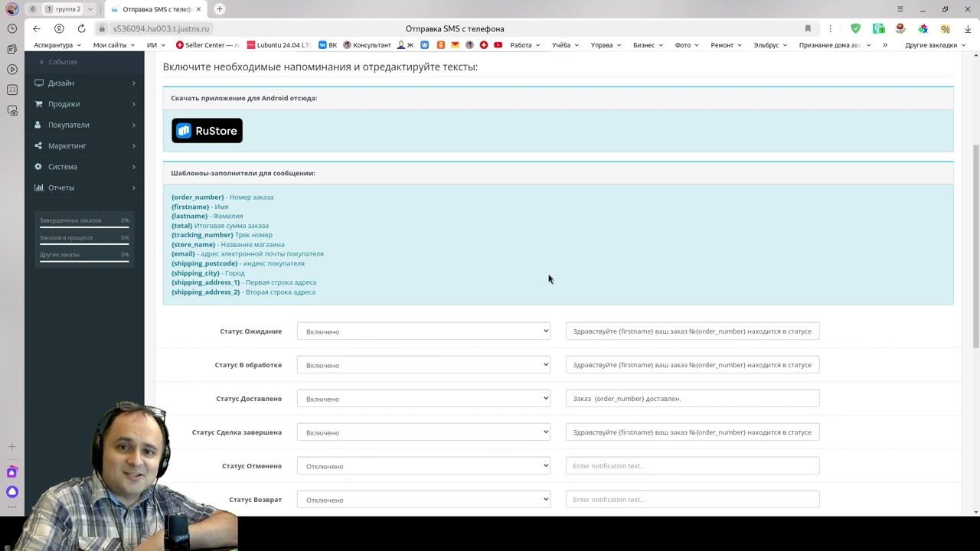Edit the Статус В обработке message field
The image size is (980, 551).
click(x=692, y=365)
